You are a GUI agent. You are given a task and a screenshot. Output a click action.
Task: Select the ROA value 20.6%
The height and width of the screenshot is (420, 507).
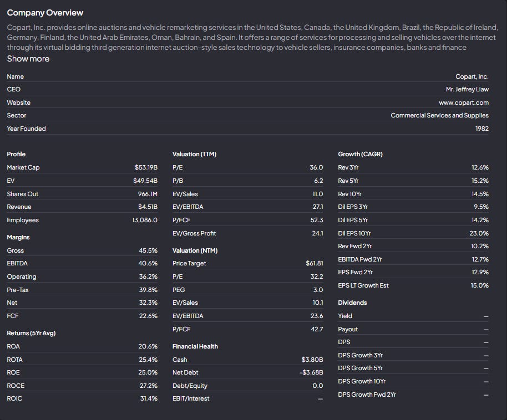[148, 346]
